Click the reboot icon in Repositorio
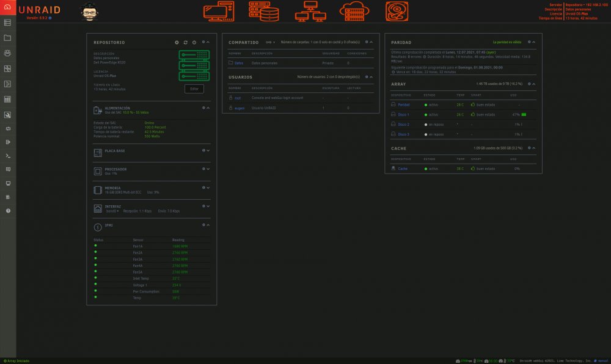611x364 pixels. point(186,42)
